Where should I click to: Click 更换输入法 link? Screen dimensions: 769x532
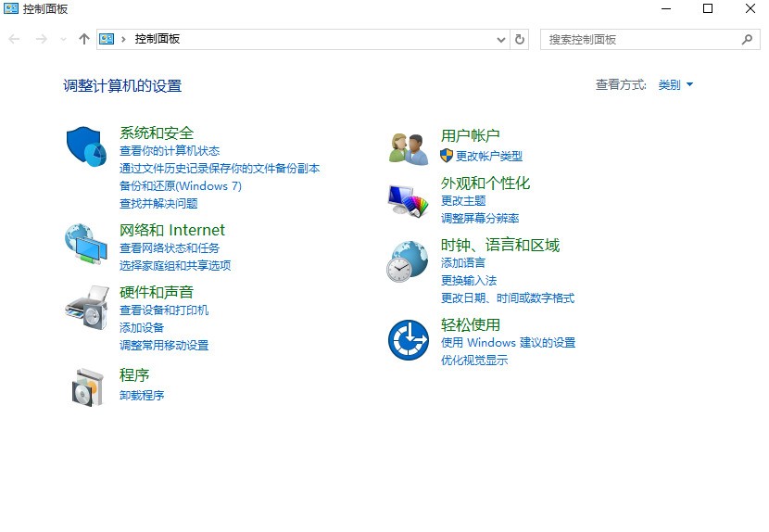[x=469, y=281]
